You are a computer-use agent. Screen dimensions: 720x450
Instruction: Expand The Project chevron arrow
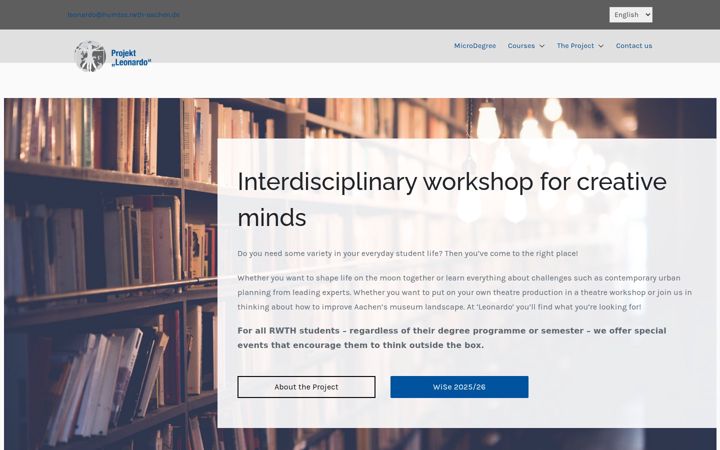coord(601,46)
